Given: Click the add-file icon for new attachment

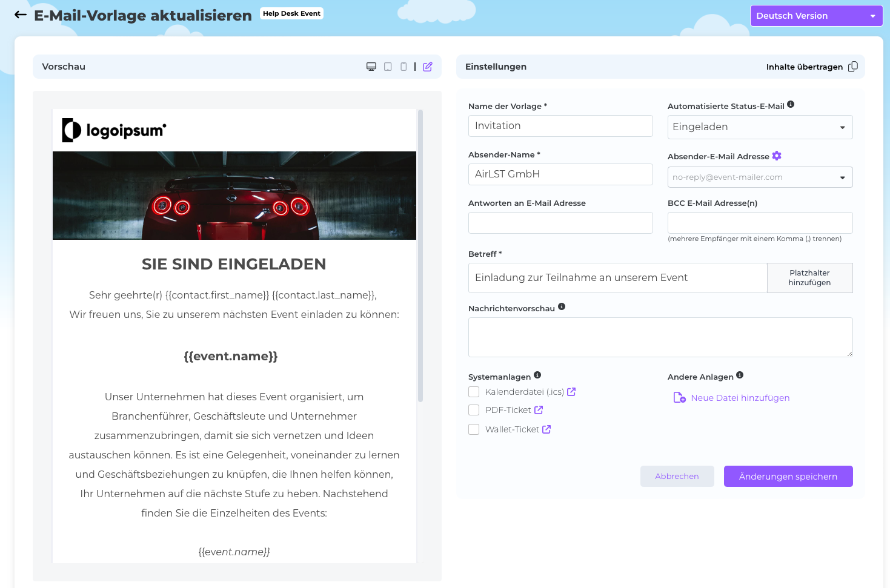Looking at the screenshot, I should pos(680,397).
